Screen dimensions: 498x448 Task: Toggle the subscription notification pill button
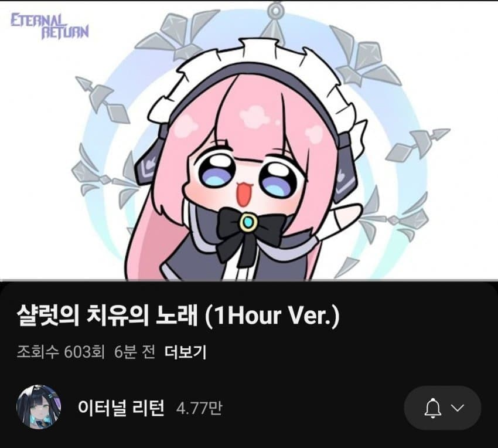click(443, 408)
